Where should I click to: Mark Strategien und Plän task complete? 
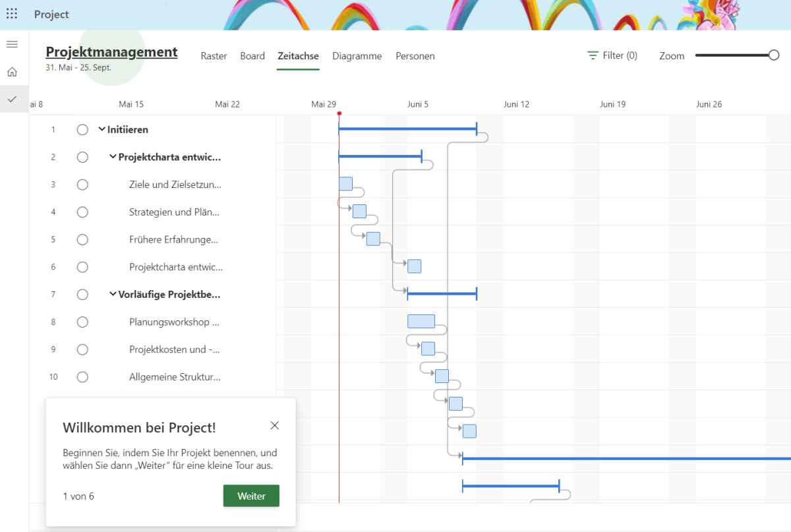tap(82, 212)
